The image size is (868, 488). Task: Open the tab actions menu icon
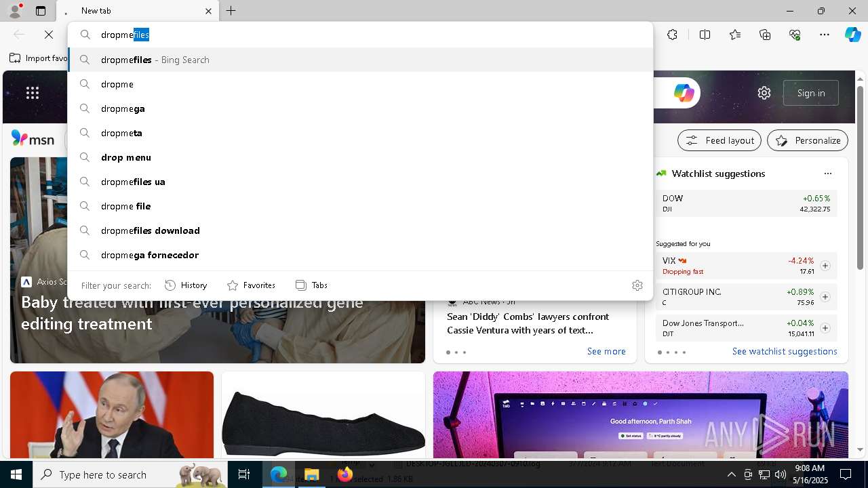(41, 11)
